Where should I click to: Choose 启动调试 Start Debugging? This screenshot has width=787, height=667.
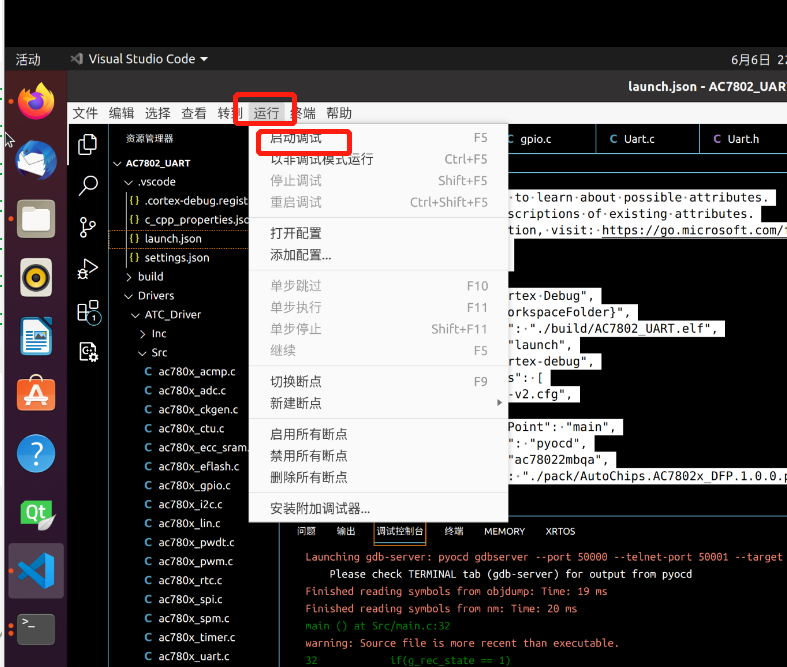378,138
